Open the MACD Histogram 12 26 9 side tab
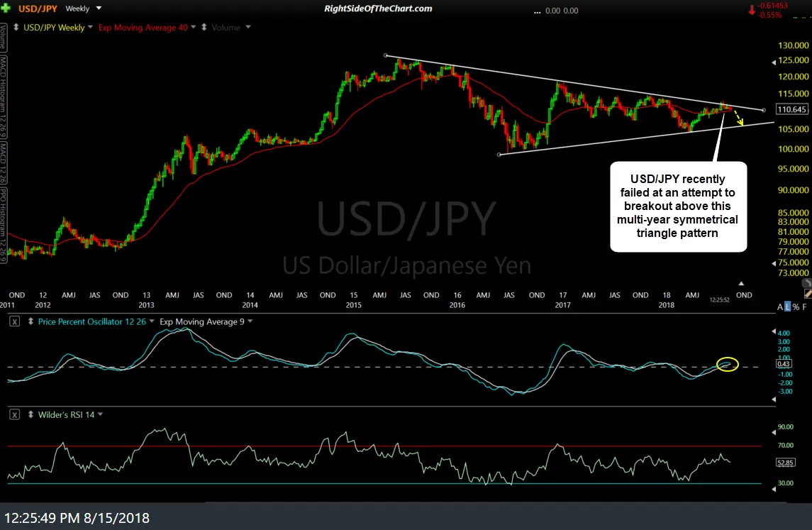Image resolution: width=812 pixels, height=530 pixels. 3,96
